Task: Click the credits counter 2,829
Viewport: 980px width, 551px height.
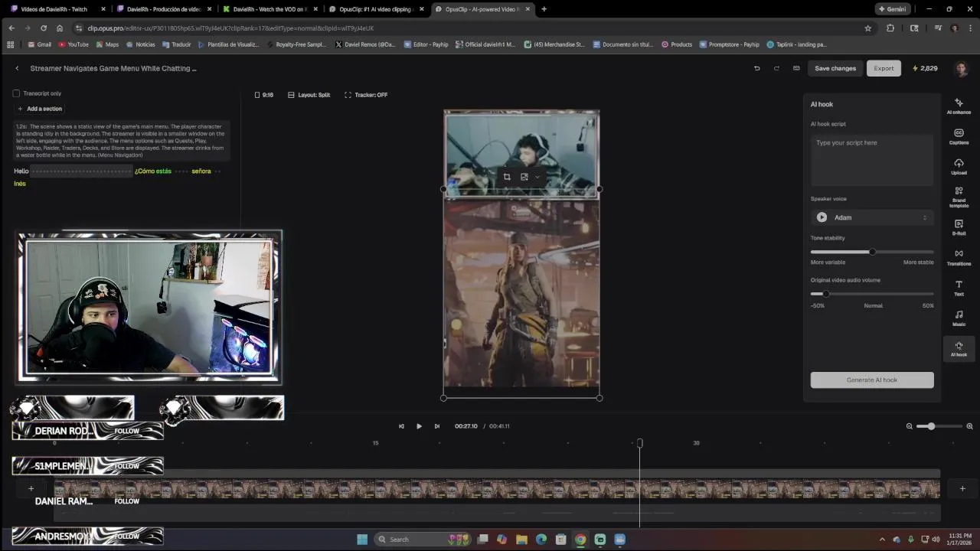Action: pos(925,68)
